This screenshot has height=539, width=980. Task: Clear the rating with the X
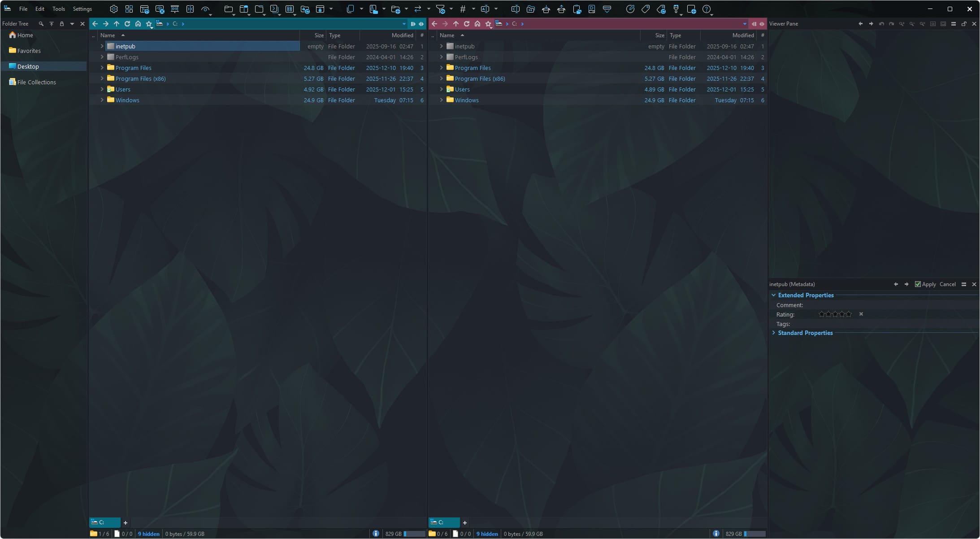point(861,314)
